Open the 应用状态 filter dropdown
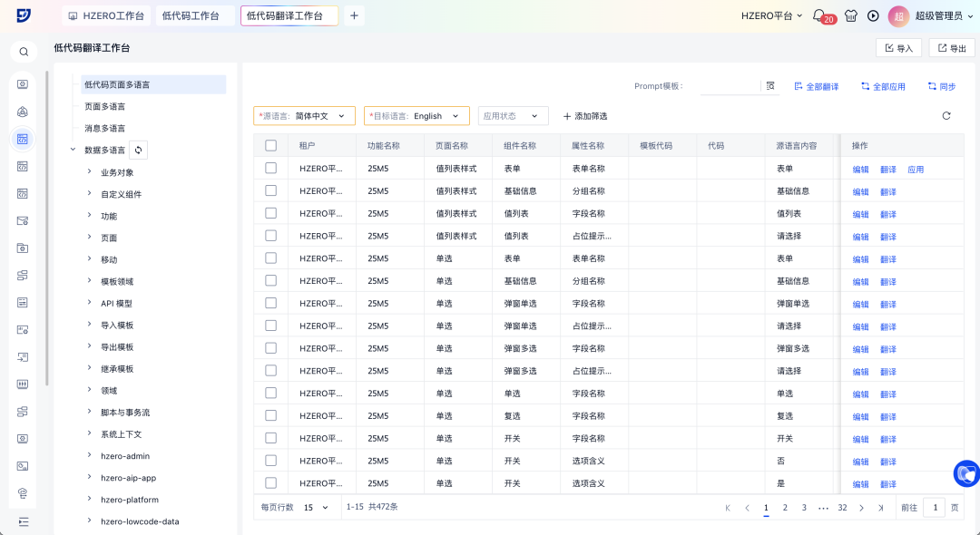Image resolution: width=980 pixels, height=535 pixels. [x=513, y=116]
